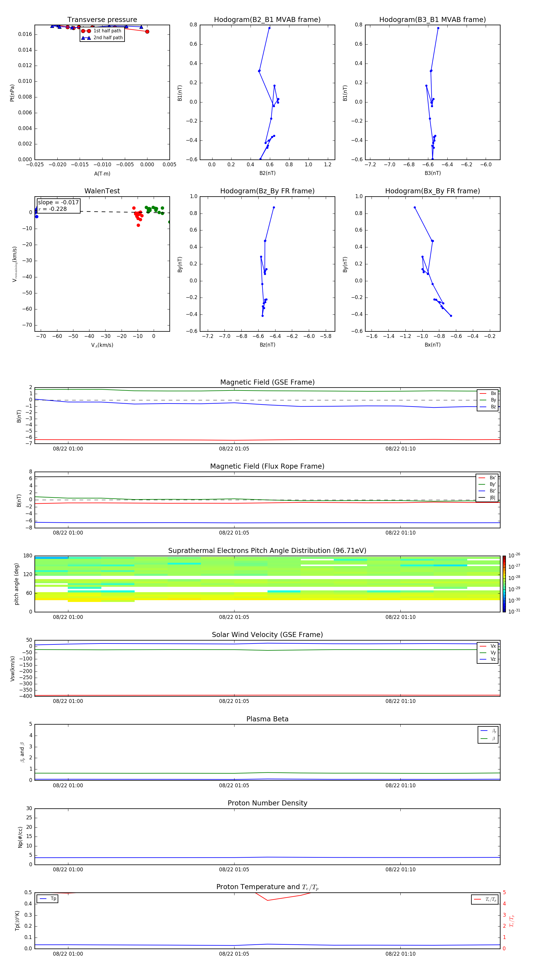The image size is (535, 980).
Task: Click the "Solar Wind Velocity (GSE Frame)" title
Action: [x=267, y=635]
